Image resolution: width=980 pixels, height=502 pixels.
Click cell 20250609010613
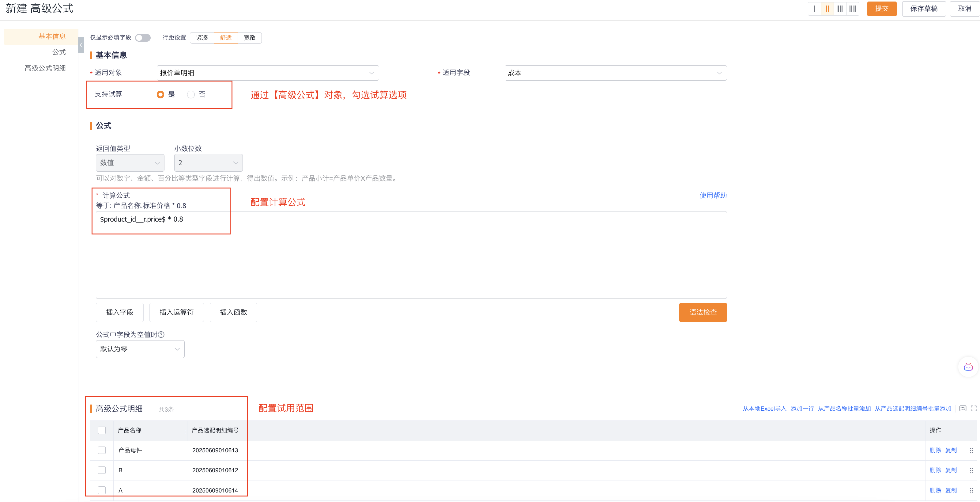point(215,450)
